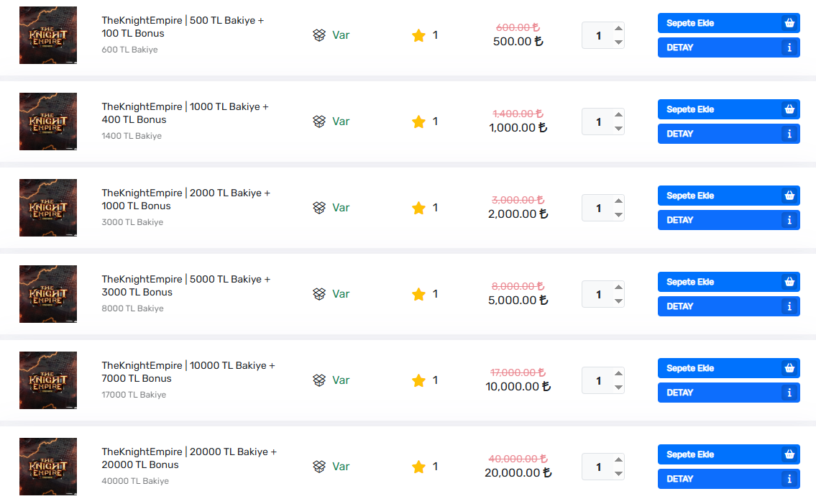Open DETAY for 5000 TL Bakiye package
Screen dimensions: 816x504
[x=728, y=306]
